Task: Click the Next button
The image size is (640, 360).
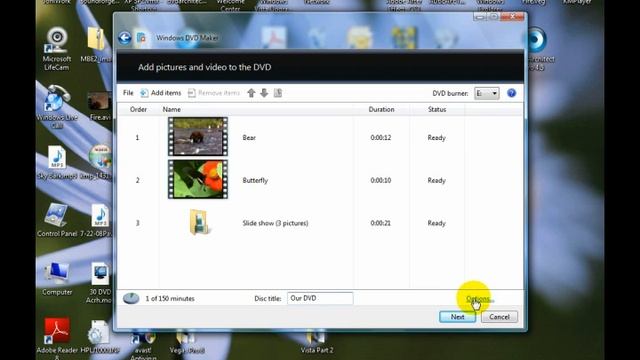Action: 457,317
